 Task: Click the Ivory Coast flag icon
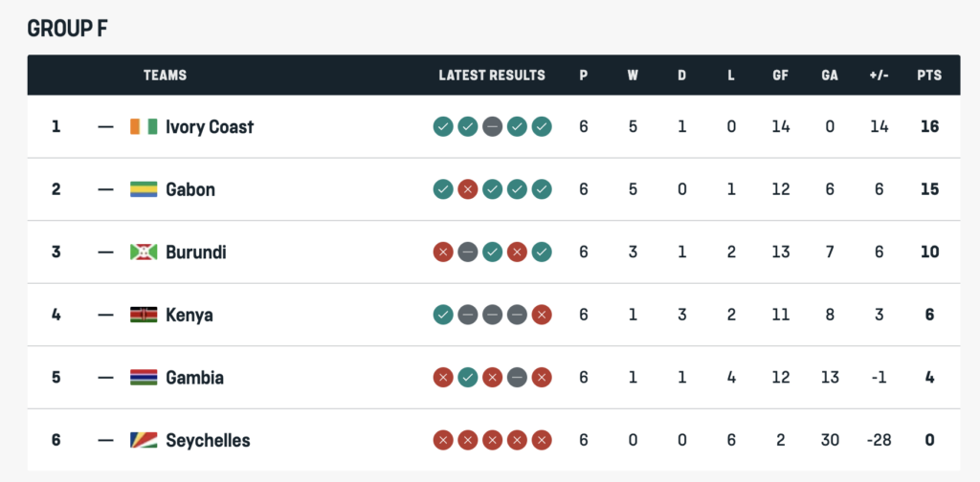[144, 126]
